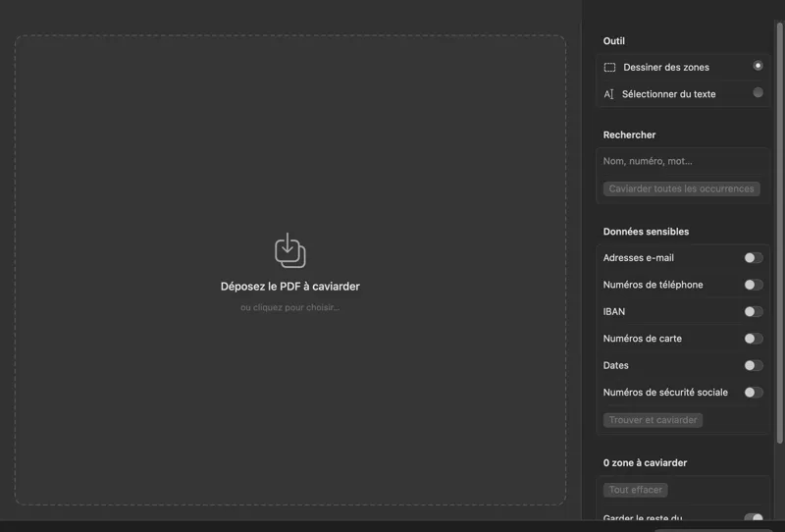This screenshot has width=785, height=532.
Task: Click the Nom, numéro, mot search field
Action: click(682, 161)
